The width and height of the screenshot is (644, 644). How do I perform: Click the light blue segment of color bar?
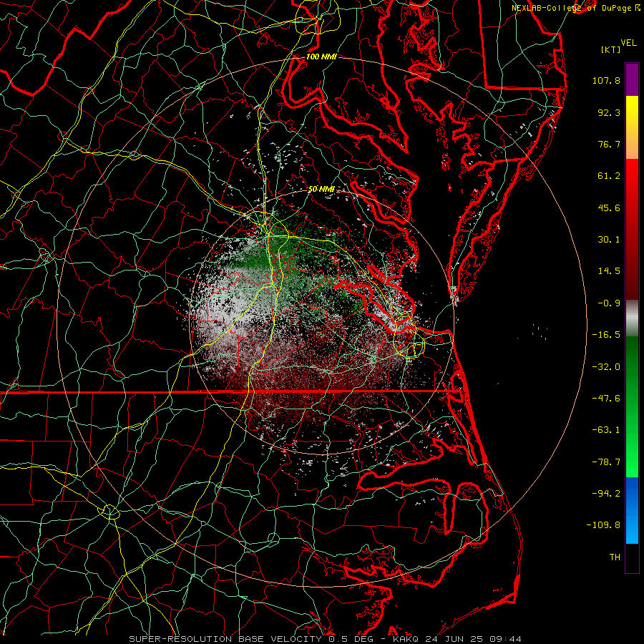632,528
